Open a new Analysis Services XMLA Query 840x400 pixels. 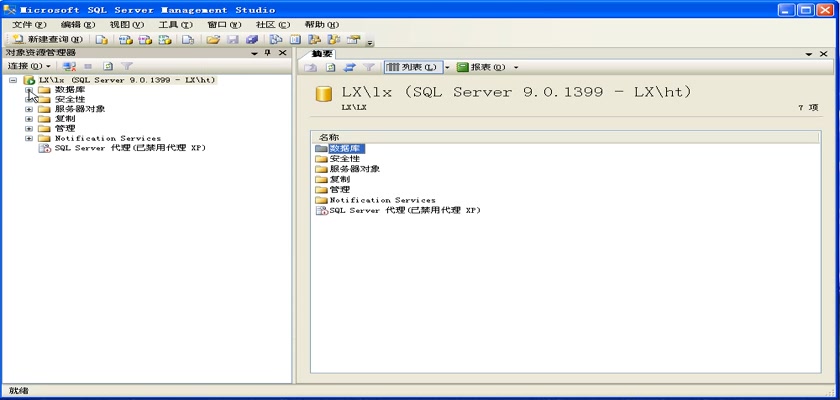pos(165,40)
